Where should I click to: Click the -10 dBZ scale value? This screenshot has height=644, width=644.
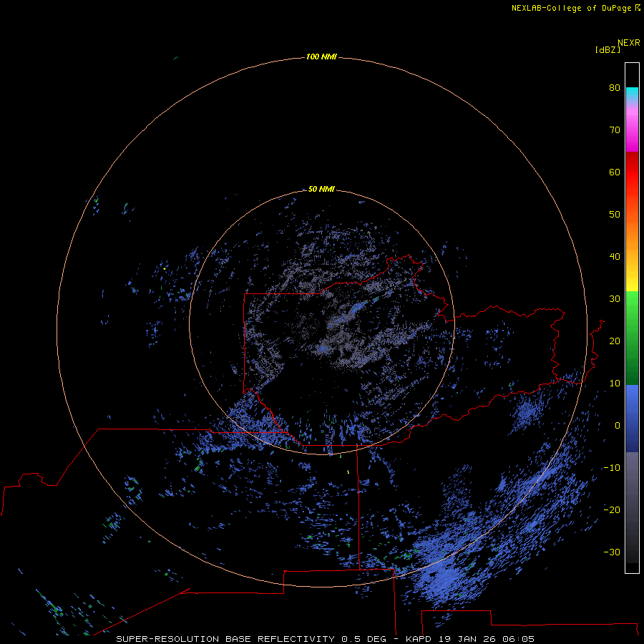click(612, 468)
